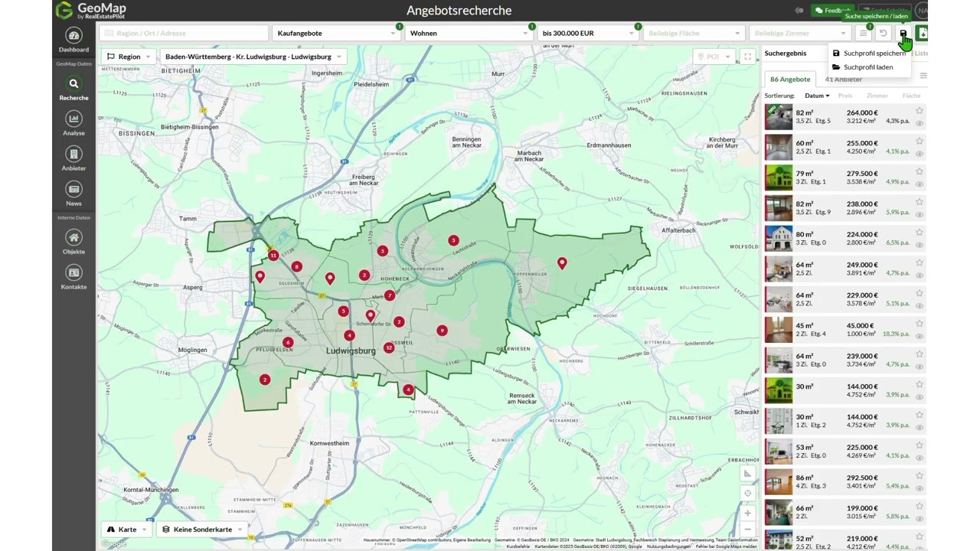Choose Suchprofil speichern from the menu
The image size is (980, 551).
(x=868, y=54)
